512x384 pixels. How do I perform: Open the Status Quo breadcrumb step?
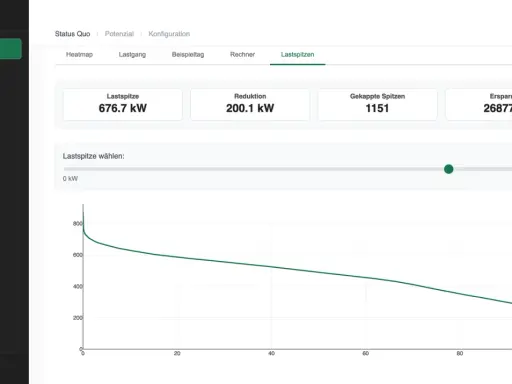(72, 34)
